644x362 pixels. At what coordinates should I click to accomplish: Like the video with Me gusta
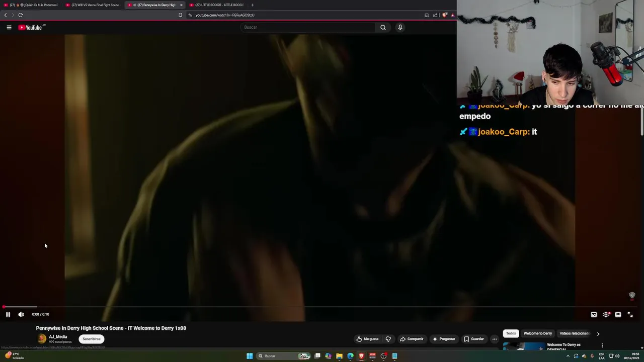[367, 339]
